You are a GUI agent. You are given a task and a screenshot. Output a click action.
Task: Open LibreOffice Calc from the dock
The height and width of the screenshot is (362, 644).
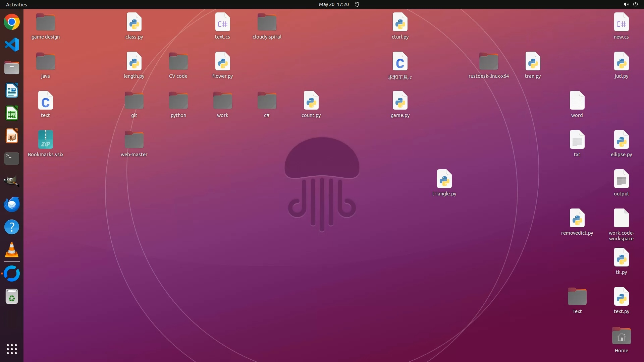tap(12, 113)
